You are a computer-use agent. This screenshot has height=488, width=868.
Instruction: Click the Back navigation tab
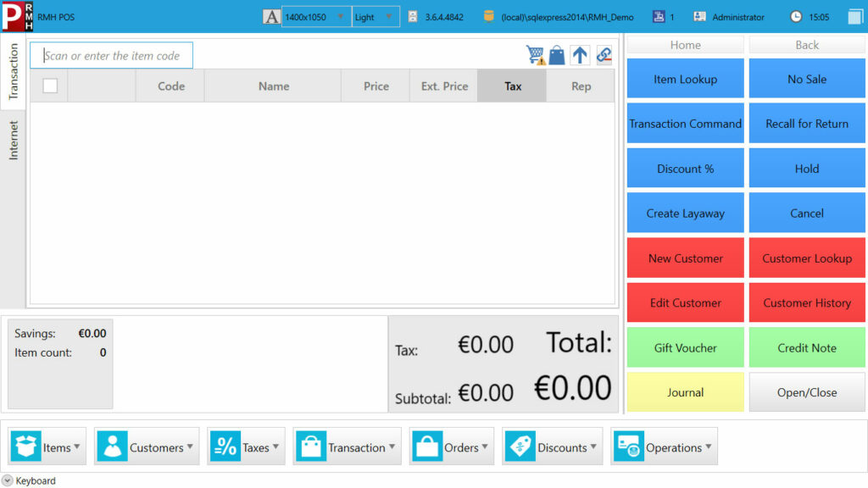[x=807, y=45]
